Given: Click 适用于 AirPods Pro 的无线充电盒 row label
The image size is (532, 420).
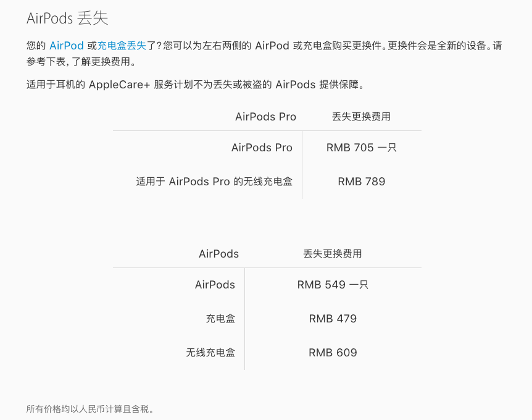Looking at the screenshot, I should (x=214, y=182).
